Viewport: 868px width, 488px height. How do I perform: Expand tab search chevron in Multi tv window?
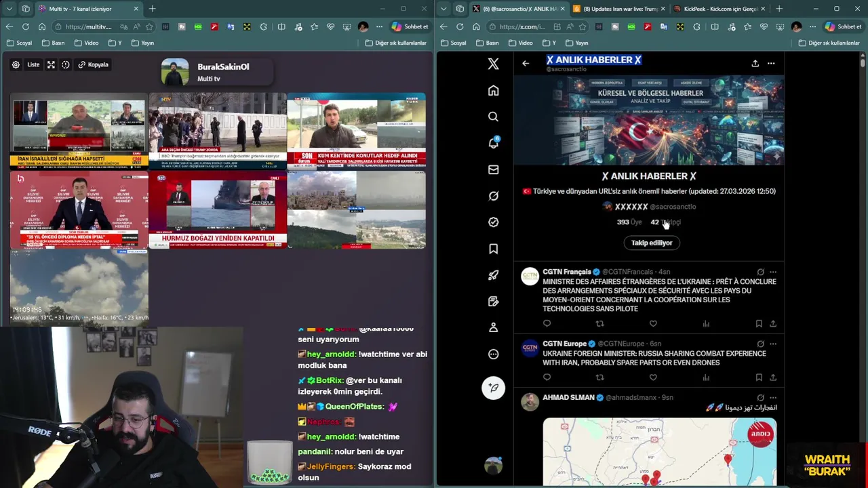click(9, 9)
